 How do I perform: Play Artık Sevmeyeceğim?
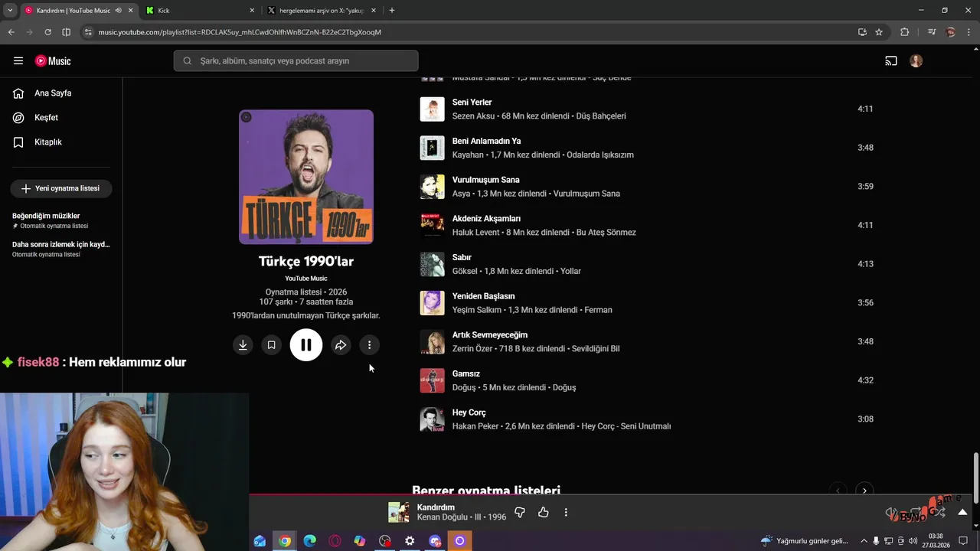click(x=490, y=335)
